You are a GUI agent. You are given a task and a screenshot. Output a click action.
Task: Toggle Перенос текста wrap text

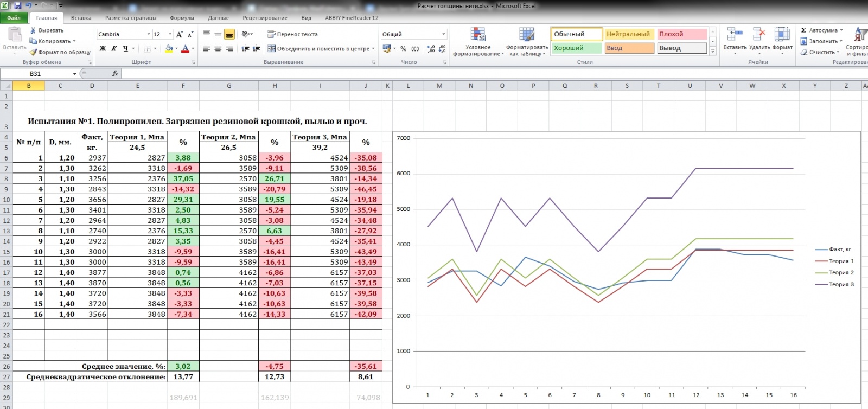pyautogui.click(x=292, y=34)
